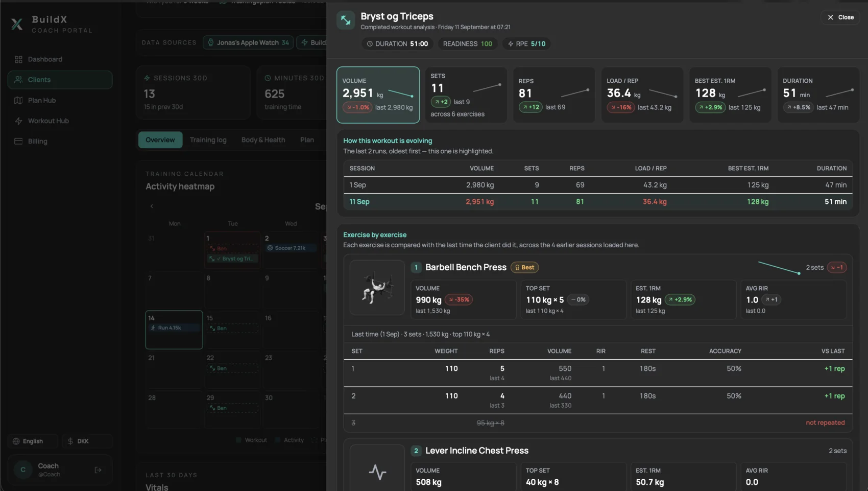Screen dimensions: 868x491
Task: Open the Body & Health tab
Action: [263, 140]
